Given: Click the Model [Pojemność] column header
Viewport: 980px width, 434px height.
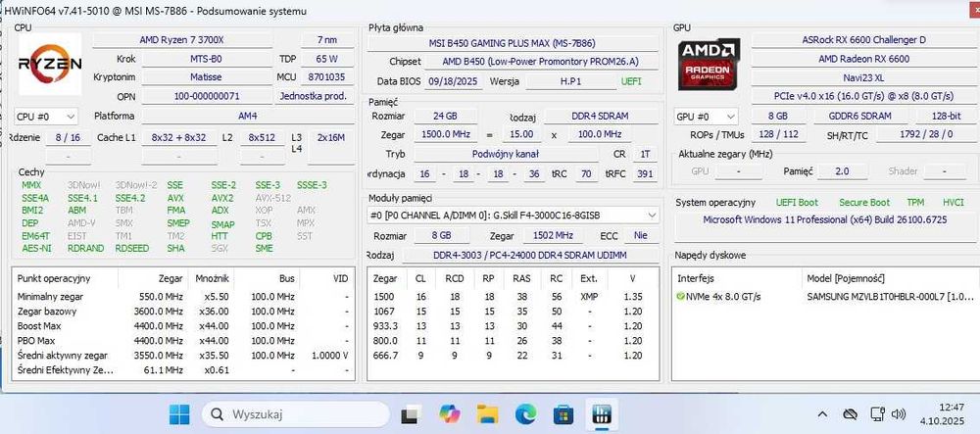Looking at the screenshot, I should pos(846,278).
